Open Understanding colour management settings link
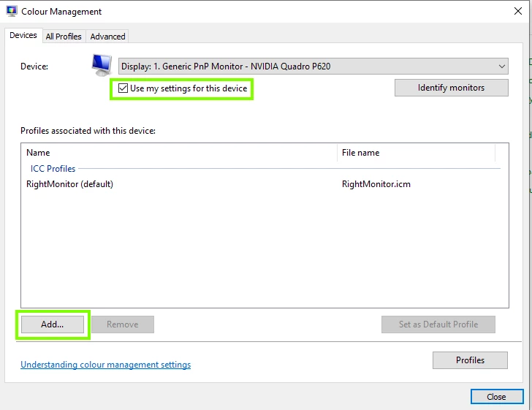This screenshot has width=532, height=410. click(x=105, y=365)
